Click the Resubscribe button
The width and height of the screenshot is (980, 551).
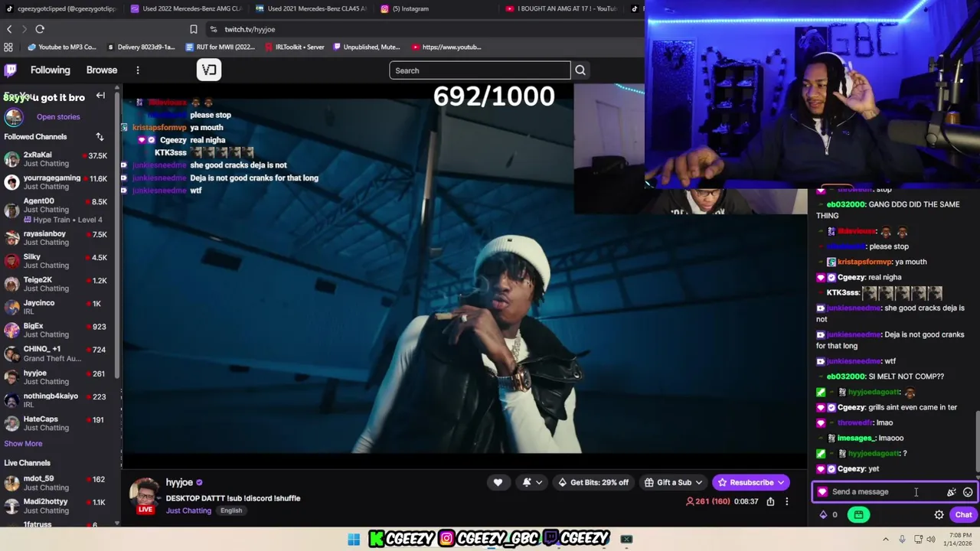pyautogui.click(x=751, y=482)
